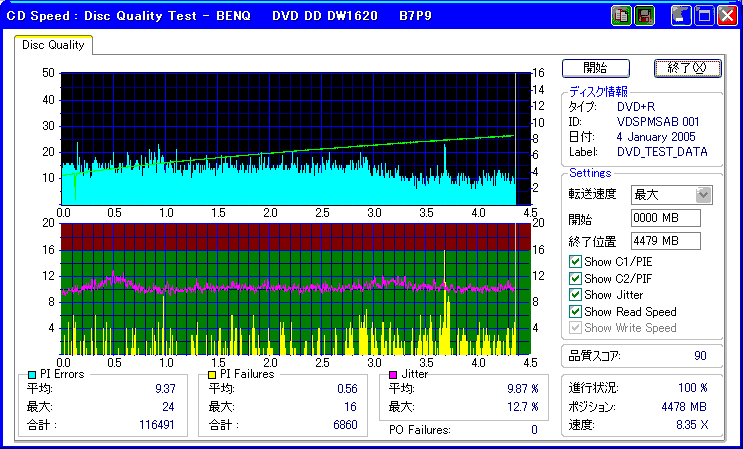Click the Jitter maximum 12.7 %
Image resolution: width=743 pixels, height=449 pixels.
tap(523, 407)
